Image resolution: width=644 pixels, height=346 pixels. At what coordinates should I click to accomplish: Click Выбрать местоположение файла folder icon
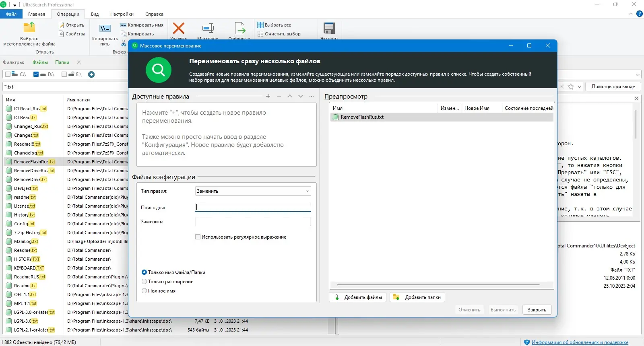(x=29, y=27)
